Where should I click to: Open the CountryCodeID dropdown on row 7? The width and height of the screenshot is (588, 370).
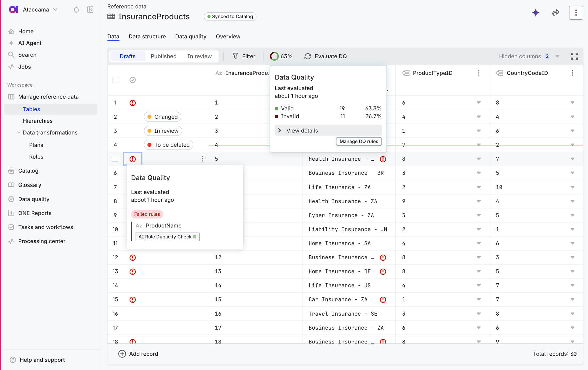[x=573, y=187]
